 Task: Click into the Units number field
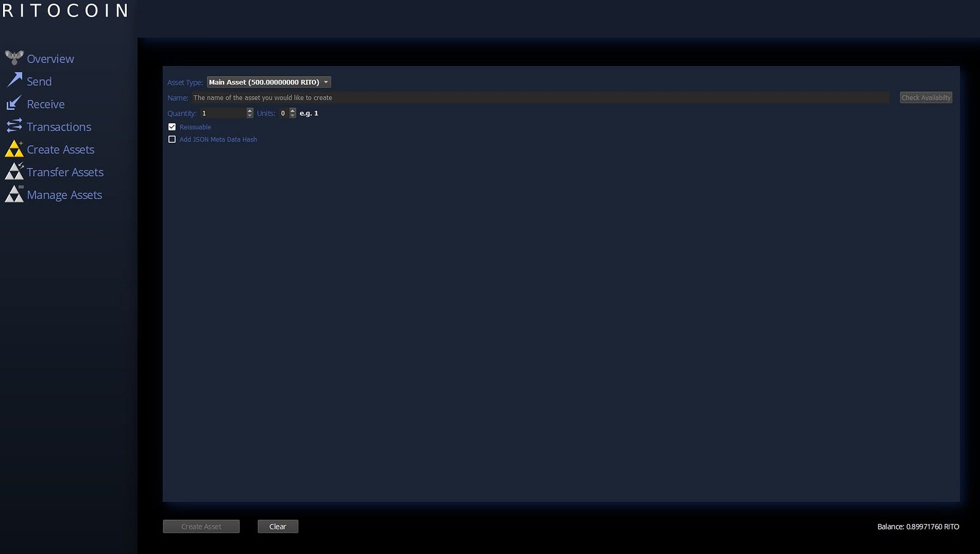[x=284, y=113]
